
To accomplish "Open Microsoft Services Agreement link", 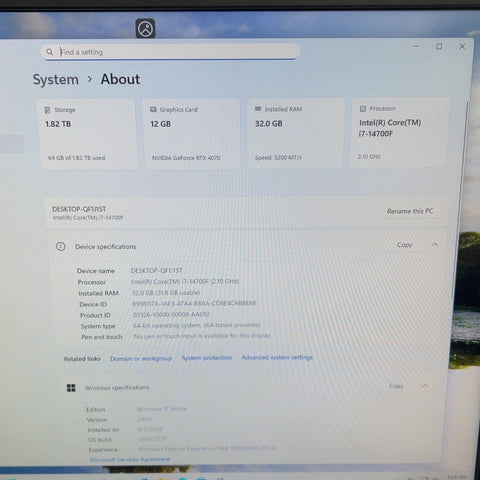I will click(130, 459).
